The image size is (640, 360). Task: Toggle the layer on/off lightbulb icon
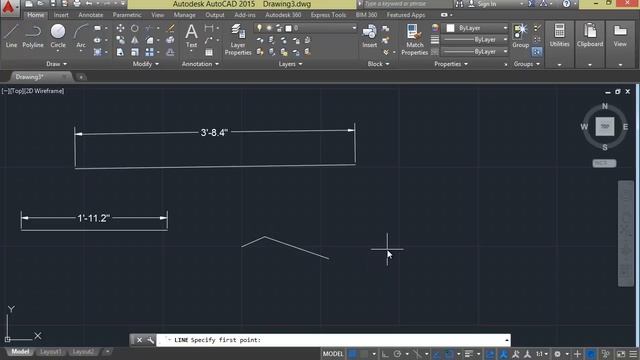pos(259,28)
